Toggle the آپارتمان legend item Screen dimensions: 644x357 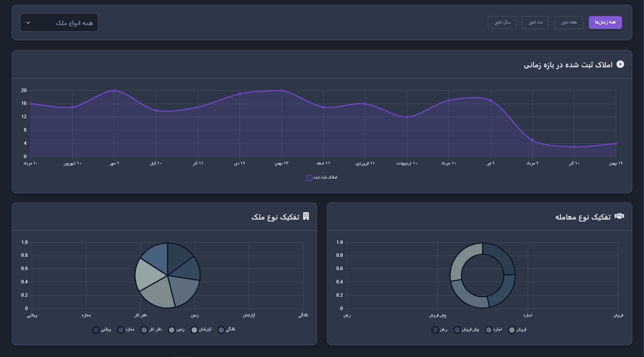point(201,330)
